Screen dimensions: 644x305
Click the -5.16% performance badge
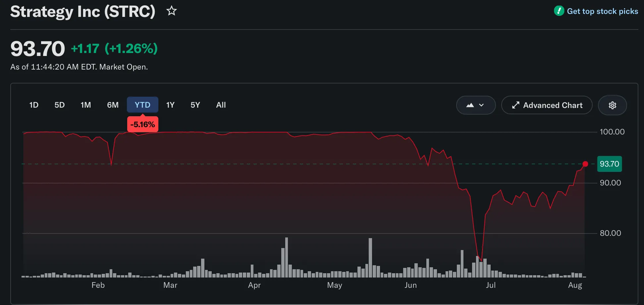pyautogui.click(x=142, y=125)
